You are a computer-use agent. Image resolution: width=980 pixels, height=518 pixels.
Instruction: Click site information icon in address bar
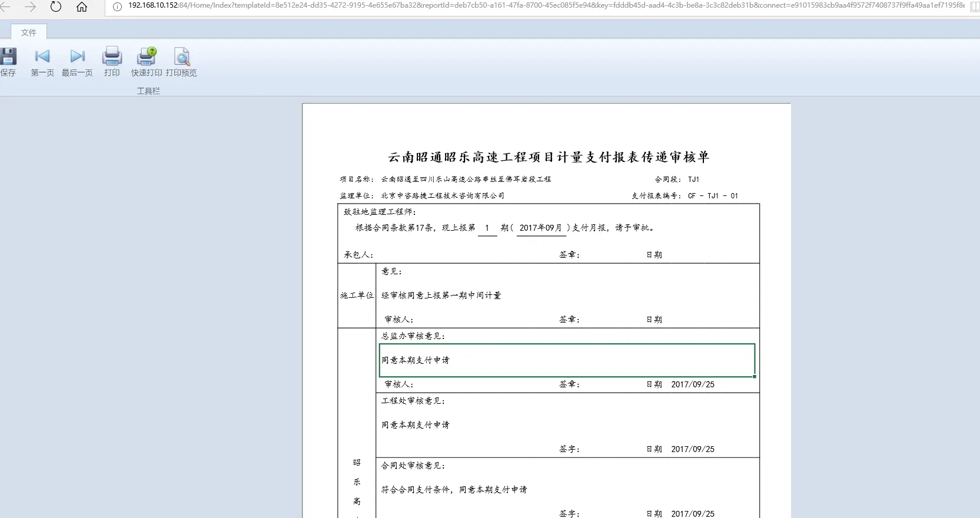[x=117, y=6]
